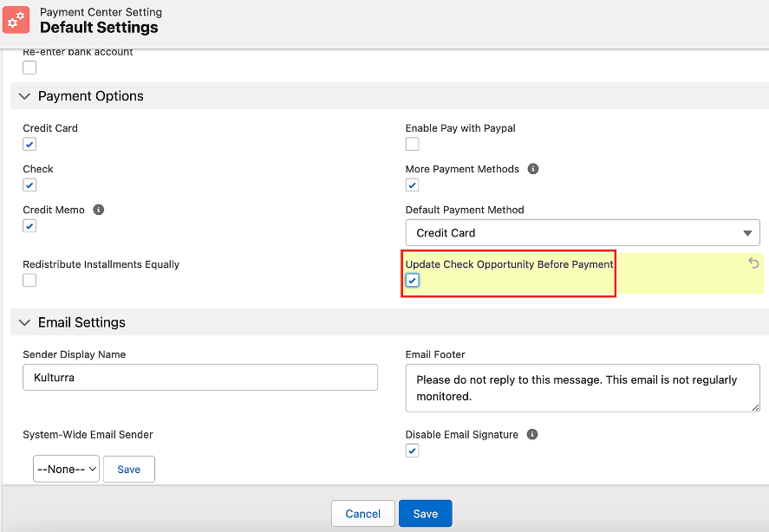Click the Payment Center Setting gear icon
Screen dimensions: 769x532
pos(16,20)
